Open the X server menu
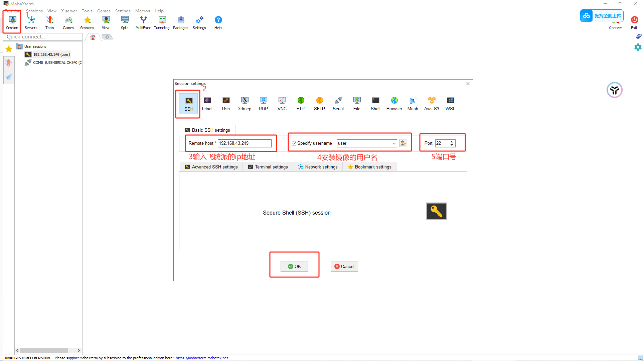 click(x=69, y=11)
